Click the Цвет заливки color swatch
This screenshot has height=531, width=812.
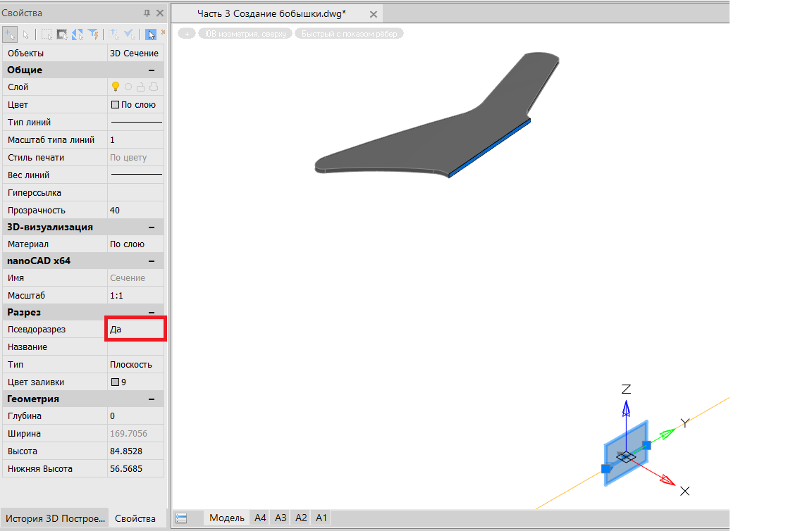[116, 382]
